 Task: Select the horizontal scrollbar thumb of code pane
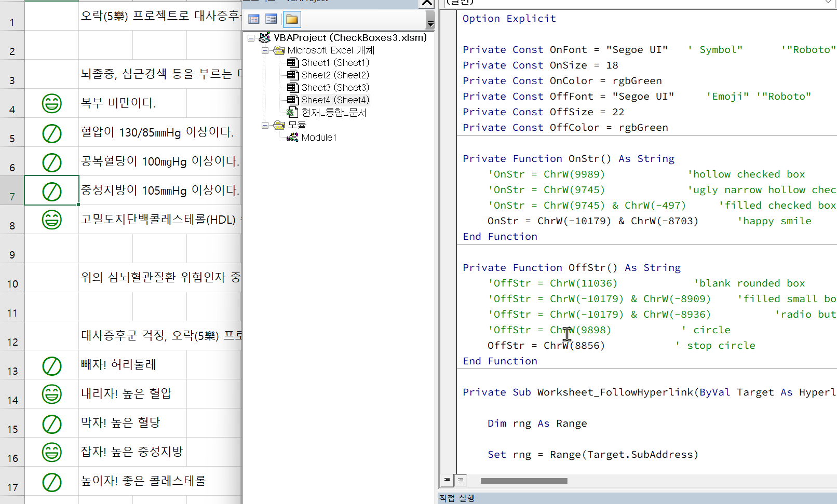point(524,481)
